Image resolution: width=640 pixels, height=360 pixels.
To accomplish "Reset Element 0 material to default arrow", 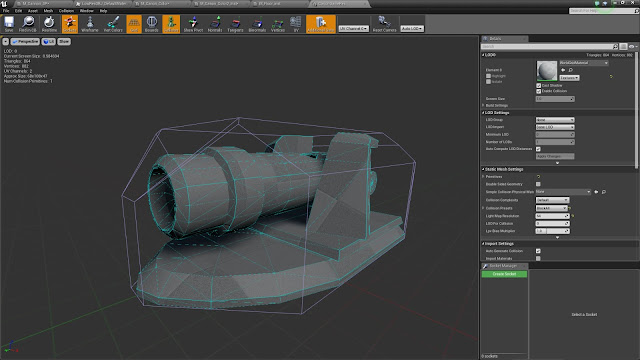I will pos(611,76).
